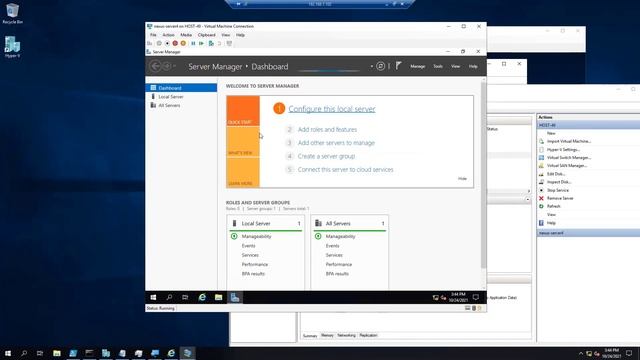Click the Refresh icon in Server Manager header
Image resolution: width=640 pixels, height=360 pixels.
point(380,66)
